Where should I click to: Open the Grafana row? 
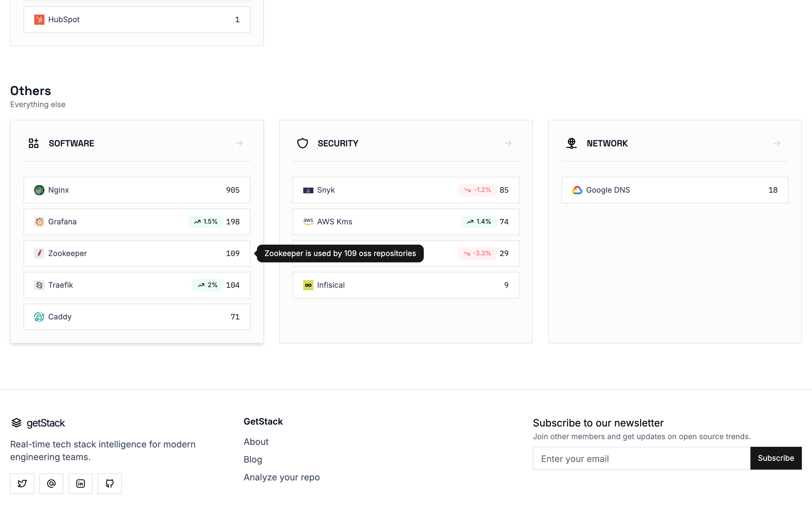click(x=137, y=221)
